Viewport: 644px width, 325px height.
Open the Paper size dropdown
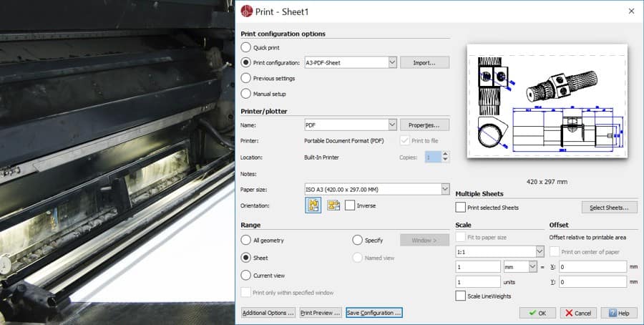click(x=444, y=189)
